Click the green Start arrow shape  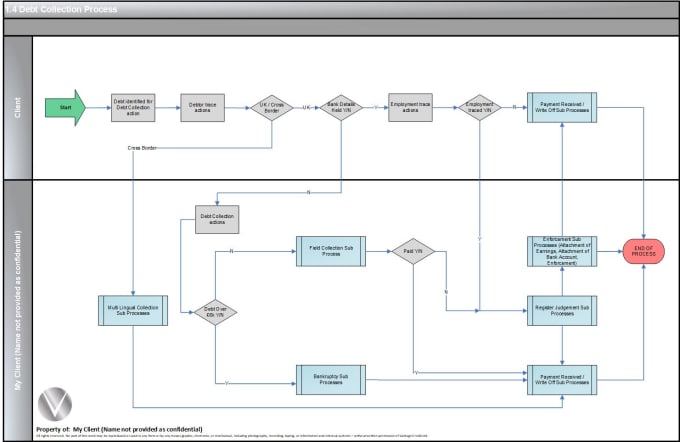[65, 108]
